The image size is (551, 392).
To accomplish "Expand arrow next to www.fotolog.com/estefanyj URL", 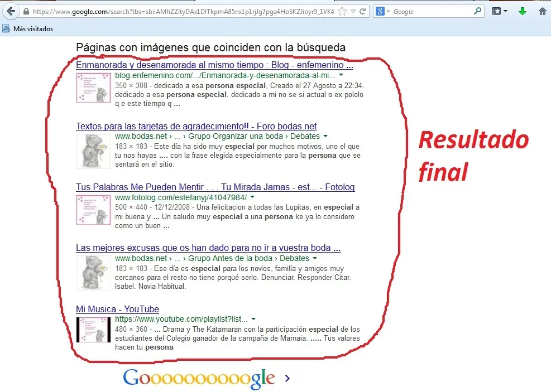I will 252,197.
